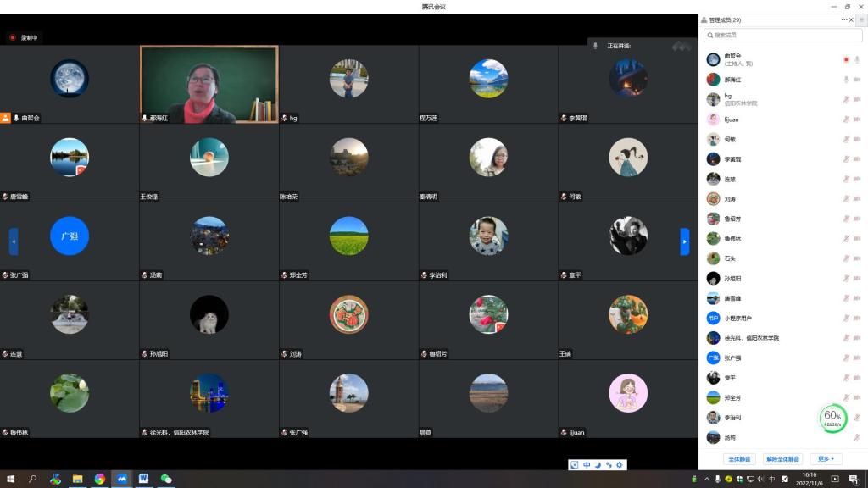Click 解除全体静音 button
Image resolution: width=868 pixels, height=488 pixels.
pyautogui.click(x=782, y=459)
